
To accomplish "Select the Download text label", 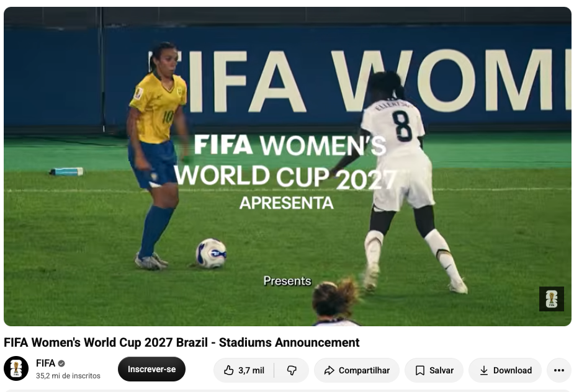I will pyautogui.click(x=513, y=370).
